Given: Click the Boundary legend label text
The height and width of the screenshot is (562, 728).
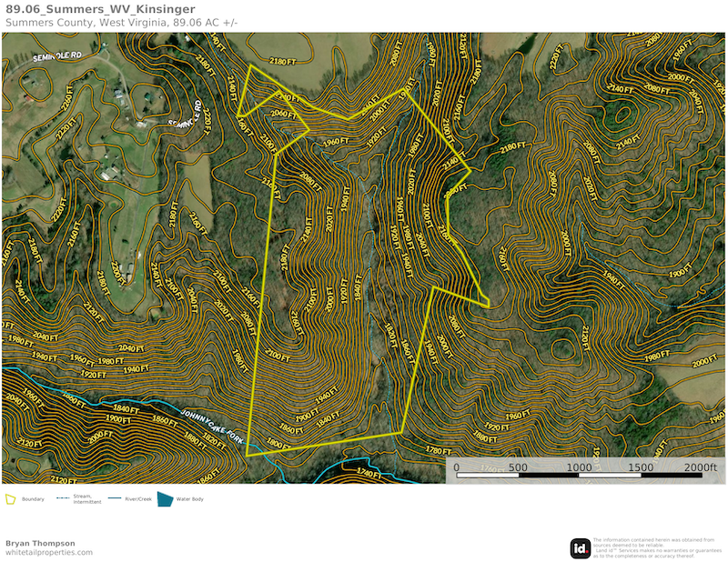Looking at the screenshot, I should coord(33,499).
